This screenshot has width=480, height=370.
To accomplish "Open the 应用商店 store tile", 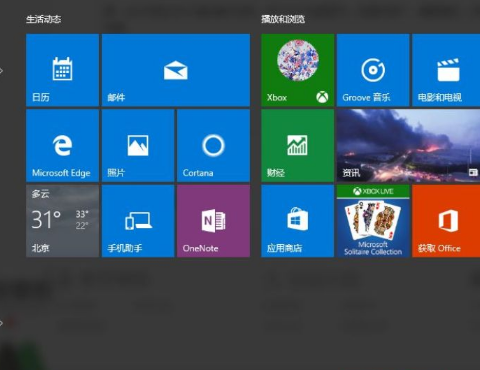I will click(298, 221).
